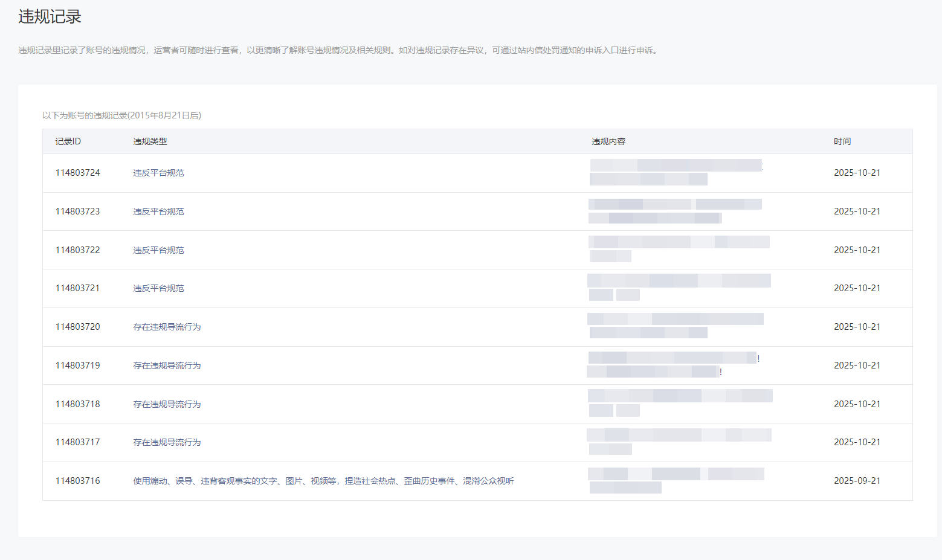Select the 违反平台规范 text in row 114803721
This screenshot has width=942, height=560.
pyautogui.click(x=158, y=288)
